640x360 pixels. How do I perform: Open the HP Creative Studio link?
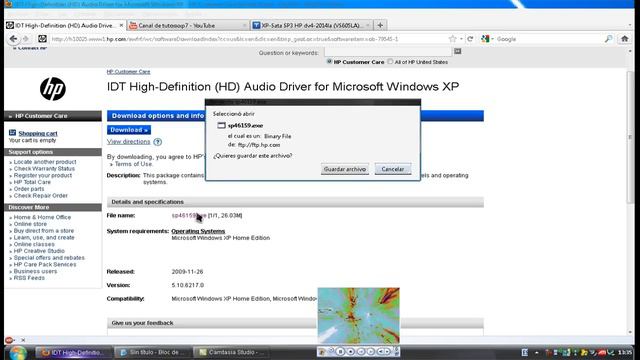(39, 251)
